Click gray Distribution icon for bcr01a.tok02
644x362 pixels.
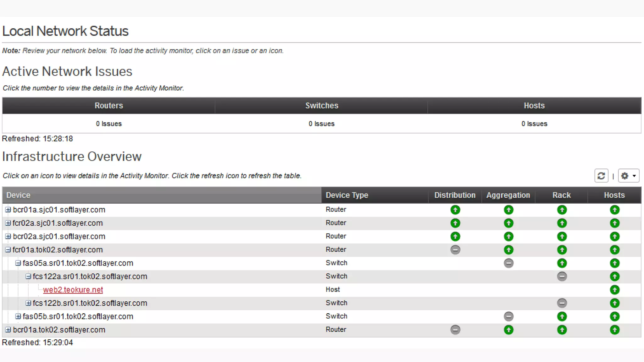pyautogui.click(x=455, y=330)
